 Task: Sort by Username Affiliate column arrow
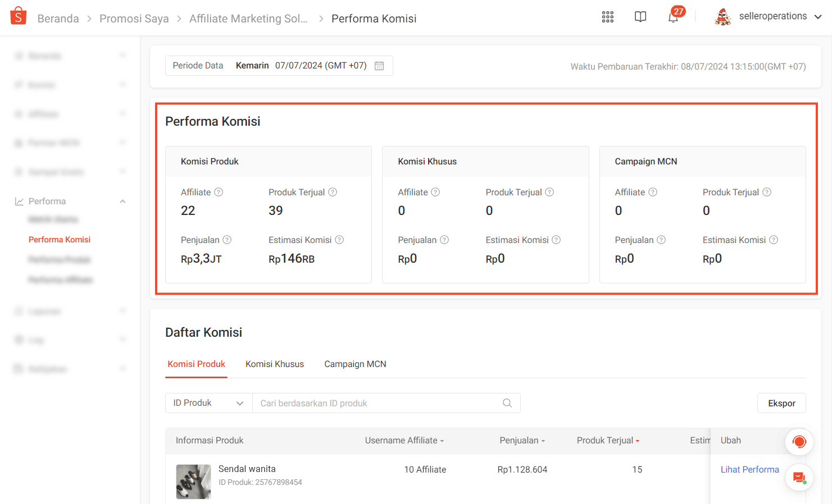(442, 441)
